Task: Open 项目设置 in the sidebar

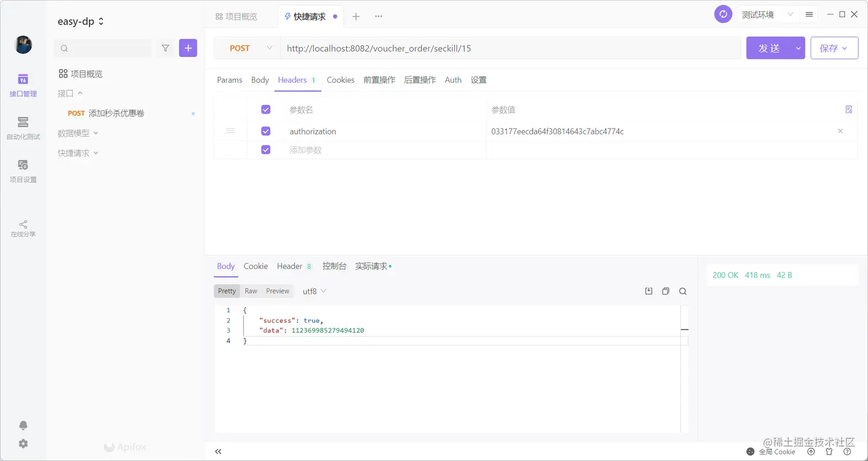Action: click(23, 170)
